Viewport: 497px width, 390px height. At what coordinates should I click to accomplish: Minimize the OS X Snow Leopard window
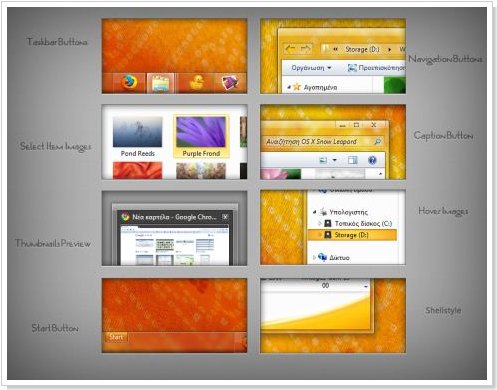pyautogui.click(x=342, y=125)
